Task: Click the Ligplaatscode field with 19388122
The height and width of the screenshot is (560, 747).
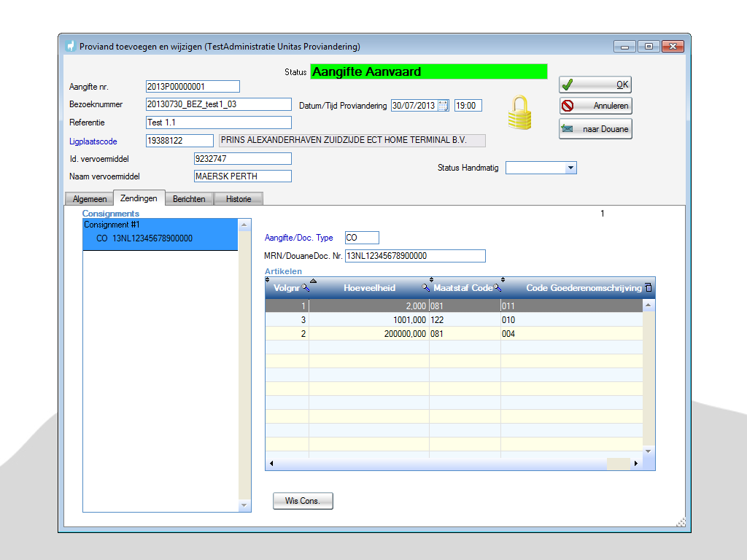Action: [179, 141]
